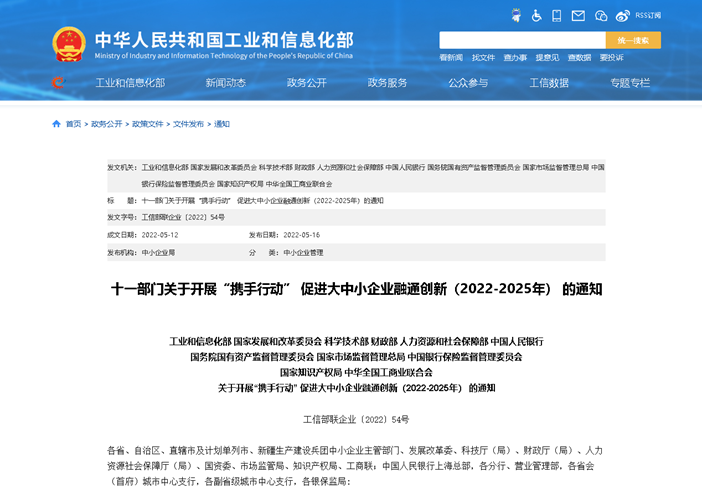Open the envelope mail icon
The height and width of the screenshot is (499, 702).
[x=578, y=16]
